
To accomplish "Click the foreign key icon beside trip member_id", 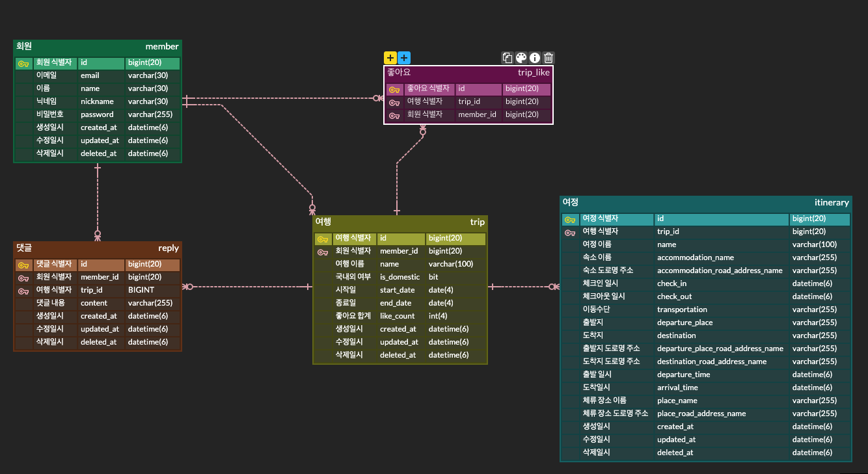I will pyautogui.click(x=323, y=252).
